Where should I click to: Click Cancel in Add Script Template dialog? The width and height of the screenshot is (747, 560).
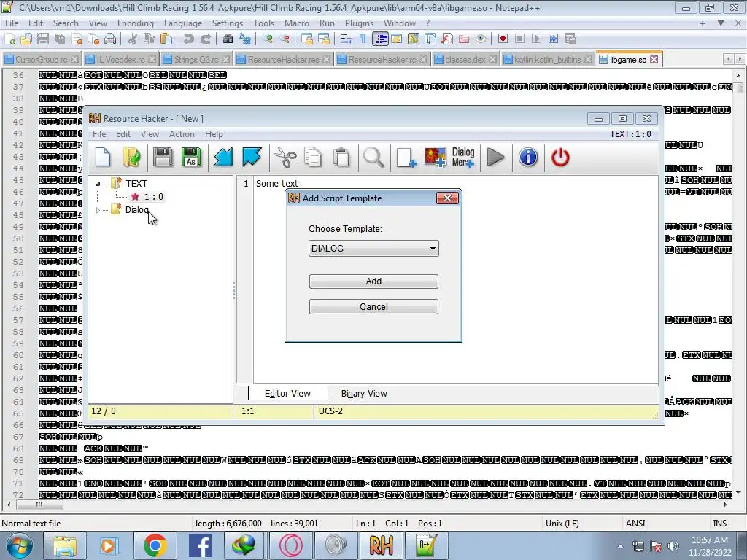pyautogui.click(x=373, y=307)
